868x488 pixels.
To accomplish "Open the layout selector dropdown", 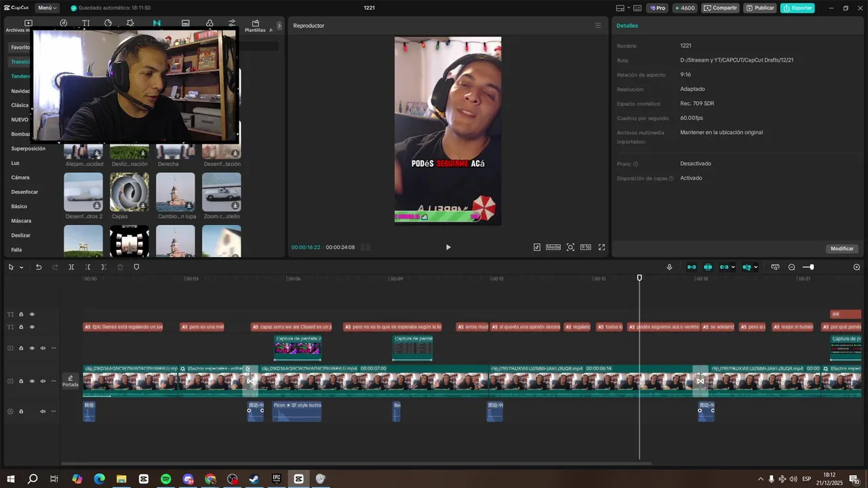I will click(x=623, y=8).
